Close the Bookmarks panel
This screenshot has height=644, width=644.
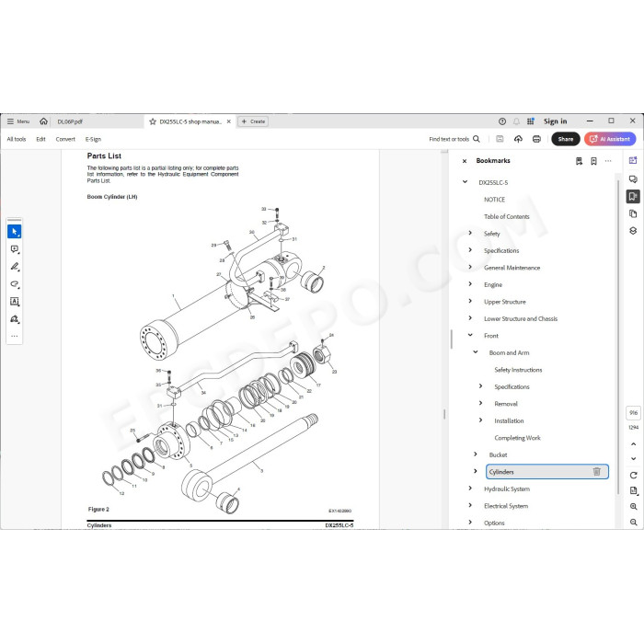[x=465, y=161]
